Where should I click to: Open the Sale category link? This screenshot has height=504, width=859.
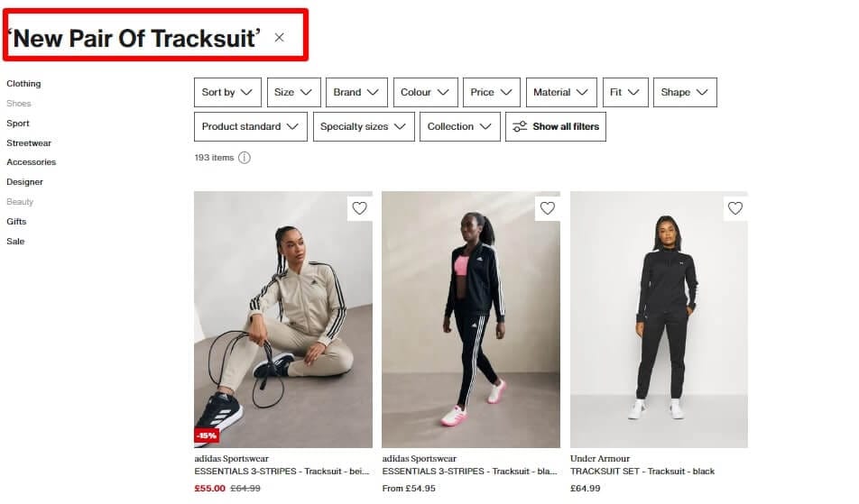(15, 242)
